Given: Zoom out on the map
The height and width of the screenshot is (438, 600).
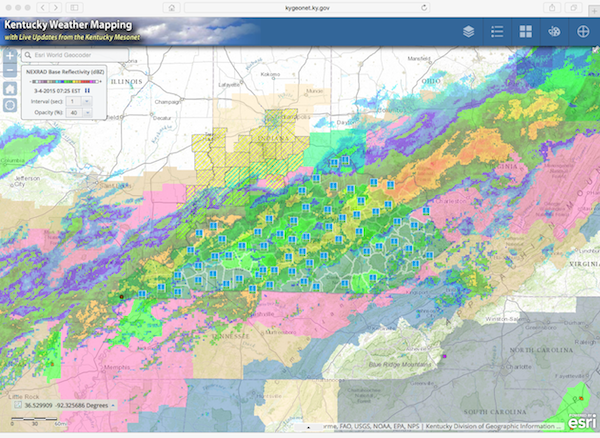Looking at the screenshot, I should point(10,70).
